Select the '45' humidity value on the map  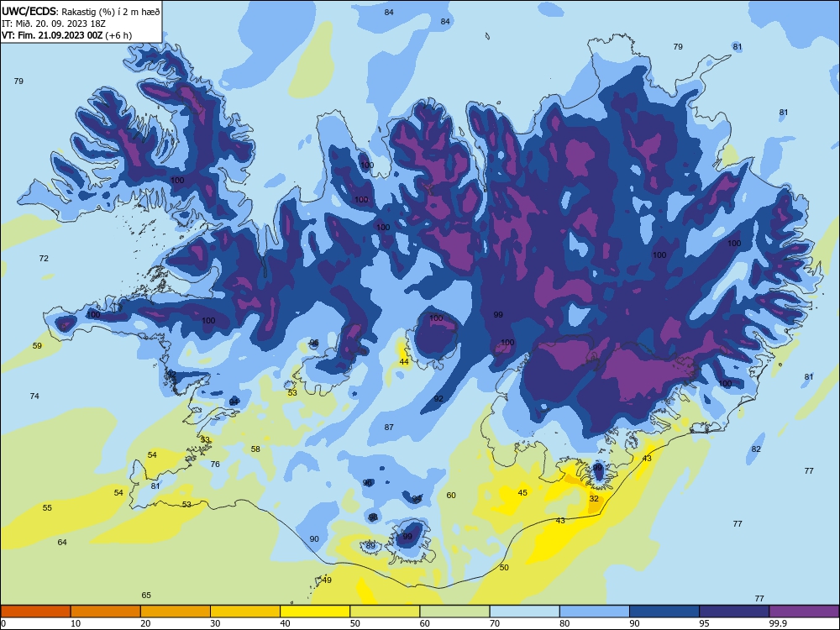pyautogui.click(x=522, y=492)
